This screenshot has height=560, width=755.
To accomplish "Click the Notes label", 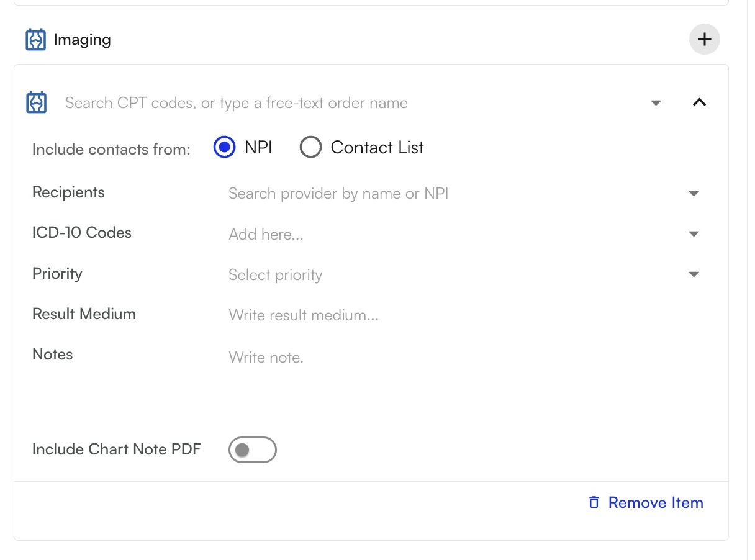I will (53, 355).
